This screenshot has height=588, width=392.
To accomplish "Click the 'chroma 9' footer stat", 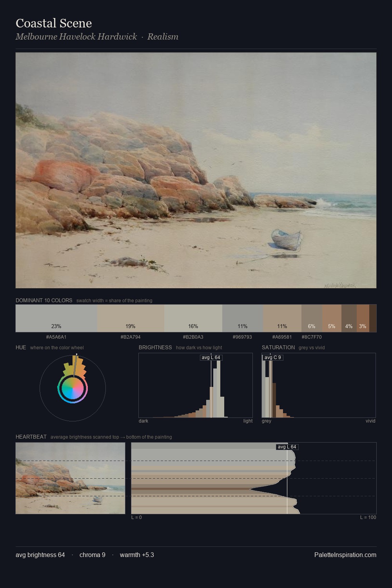I will coord(93,555).
